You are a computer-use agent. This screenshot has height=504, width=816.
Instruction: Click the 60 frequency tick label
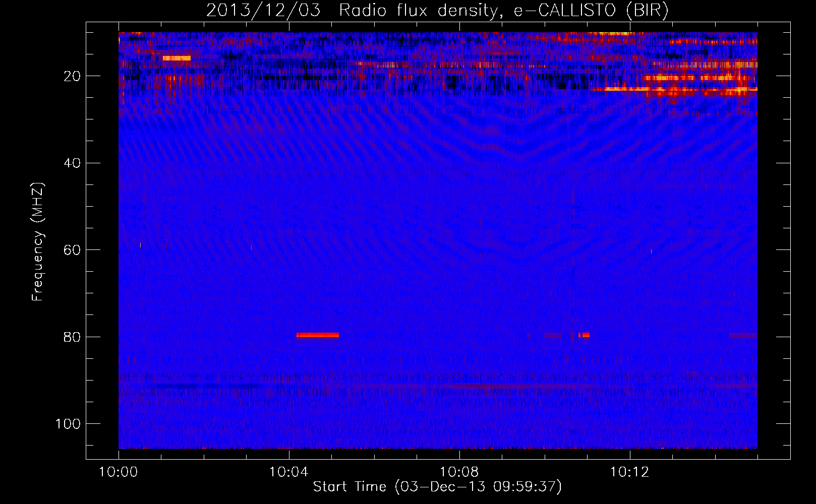[x=72, y=250]
